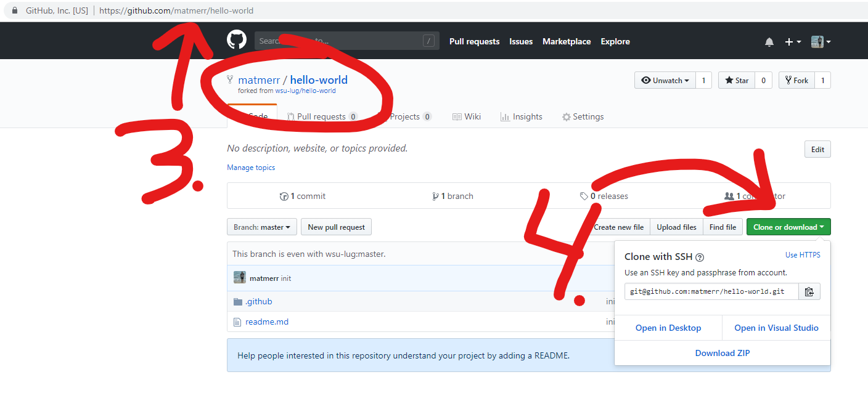Switch to the Insights tab
Image resolution: width=868 pixels, height=393 pixels.
tap(522, 116)
